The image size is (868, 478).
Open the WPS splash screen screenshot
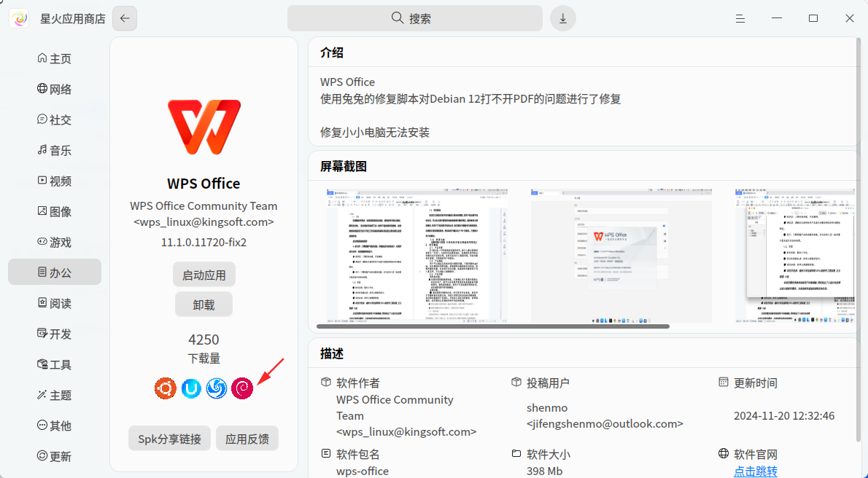(621, 255)
